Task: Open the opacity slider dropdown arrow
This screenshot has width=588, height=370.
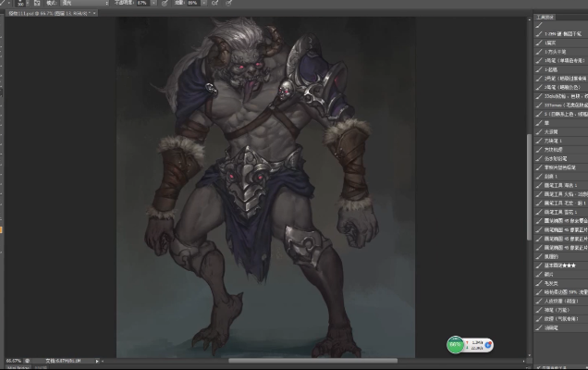Action: [153, 3]
